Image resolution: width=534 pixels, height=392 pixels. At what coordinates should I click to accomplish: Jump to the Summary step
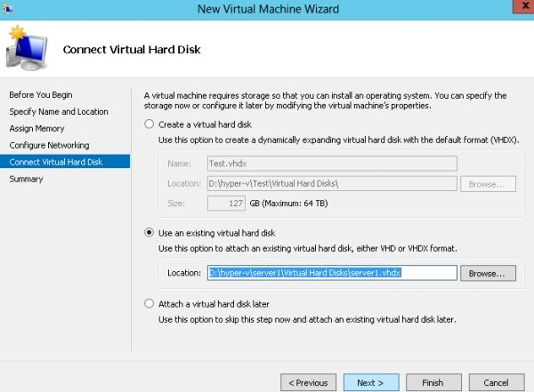tap(26, 179)
